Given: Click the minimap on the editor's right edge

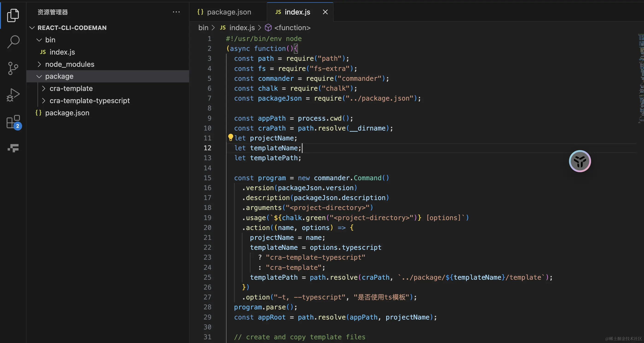Looking at the screenshot, I should click(x=641, y=75).
